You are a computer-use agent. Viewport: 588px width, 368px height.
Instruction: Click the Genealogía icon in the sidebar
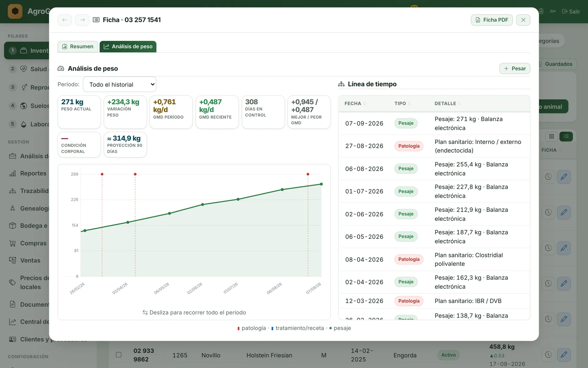(x=13, y=208)
